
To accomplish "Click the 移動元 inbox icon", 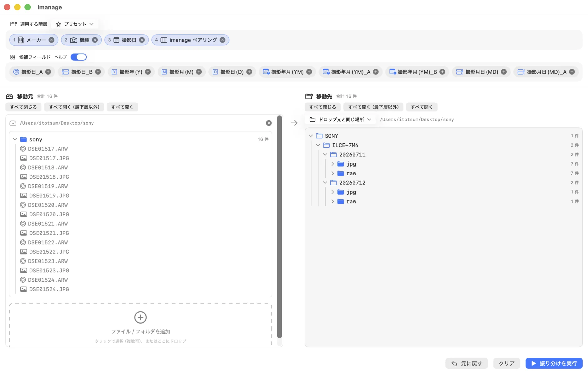I will click(x=10, y=96).
